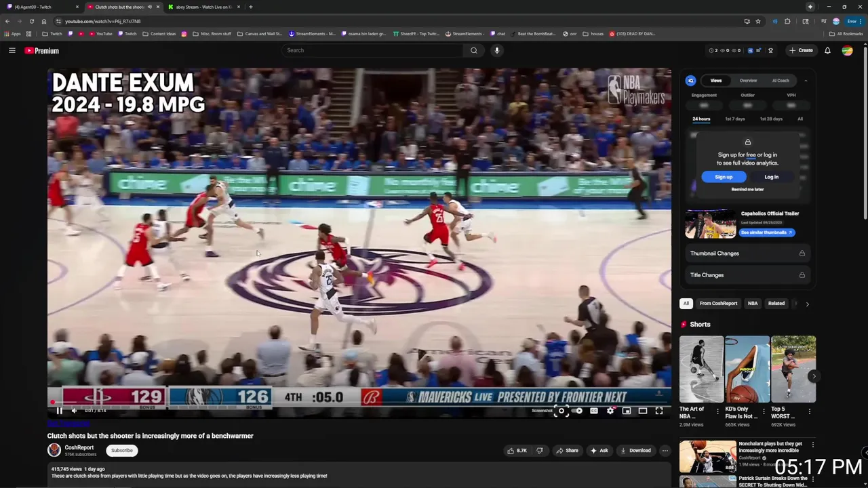Share this video
The width and height of the screenshot is (868, 488).
click(567, 451)
